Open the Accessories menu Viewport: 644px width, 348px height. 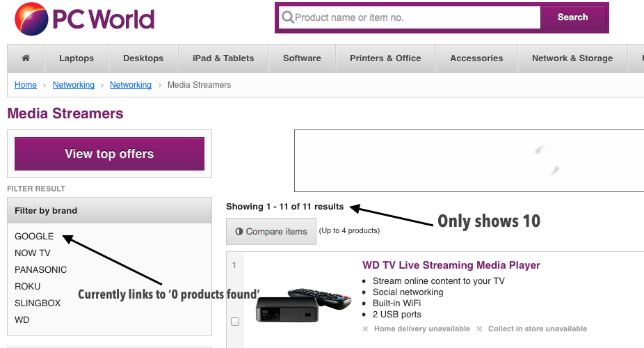(x=476, y=58)
